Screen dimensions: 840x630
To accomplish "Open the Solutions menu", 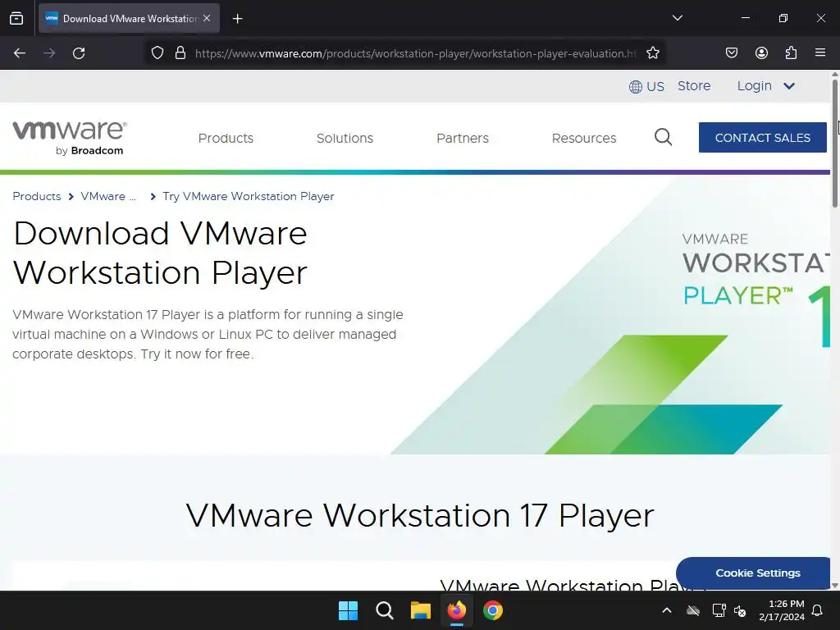I will click(345, 138).
